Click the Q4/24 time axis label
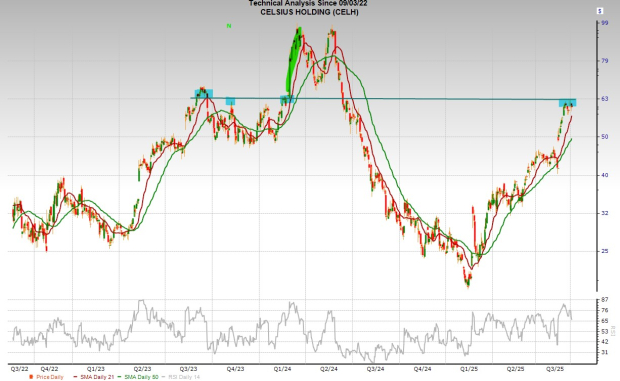The height and width of the screenshot is (381, 620). coord(422,369)
